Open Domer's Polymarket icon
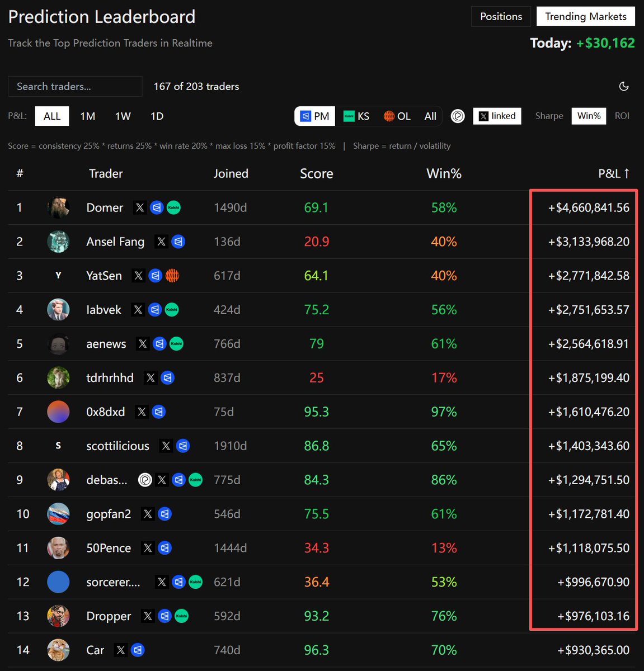 point(157,207)
